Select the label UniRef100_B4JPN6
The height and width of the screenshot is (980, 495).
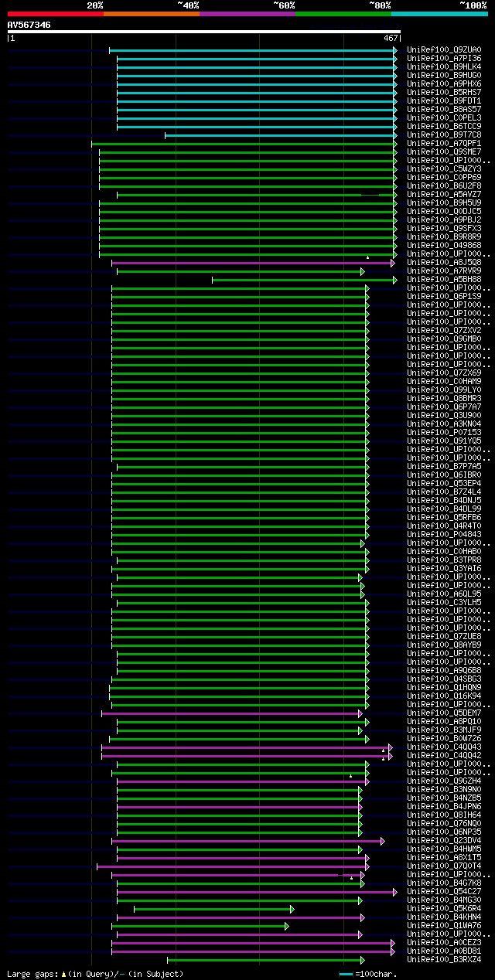coord(444,807)
